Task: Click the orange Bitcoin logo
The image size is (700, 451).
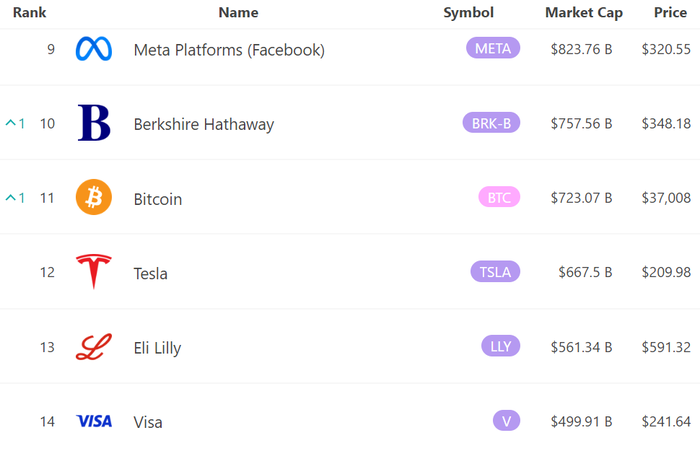Action: tap(94, 197)
